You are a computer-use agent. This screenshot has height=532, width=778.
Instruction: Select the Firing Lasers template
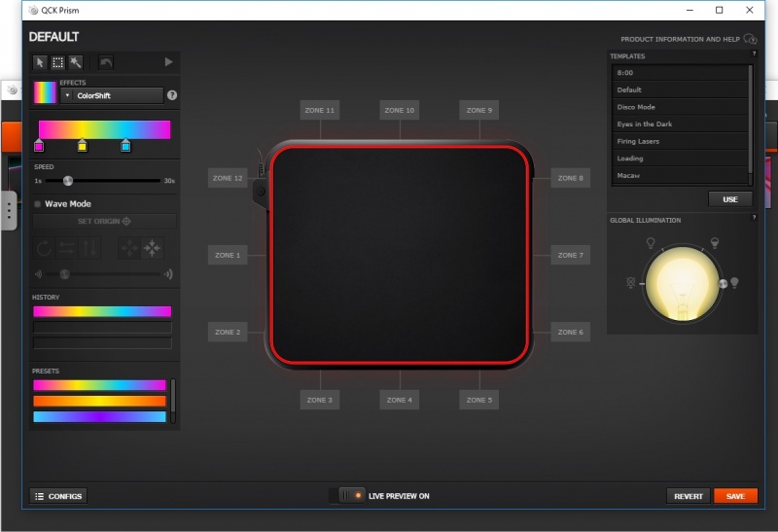click(680, 141)
